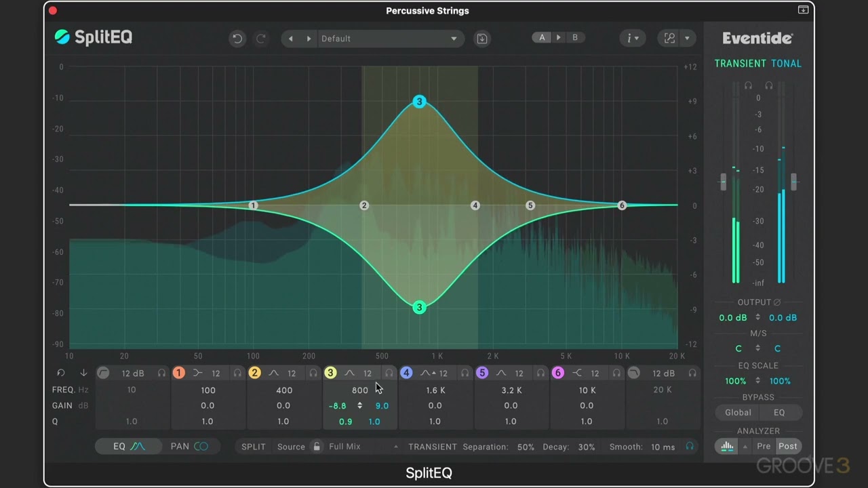The height and width of the screenshot is (488, 868).
Task: Solo band 5 with headphone icon
Action: [541, 373]
